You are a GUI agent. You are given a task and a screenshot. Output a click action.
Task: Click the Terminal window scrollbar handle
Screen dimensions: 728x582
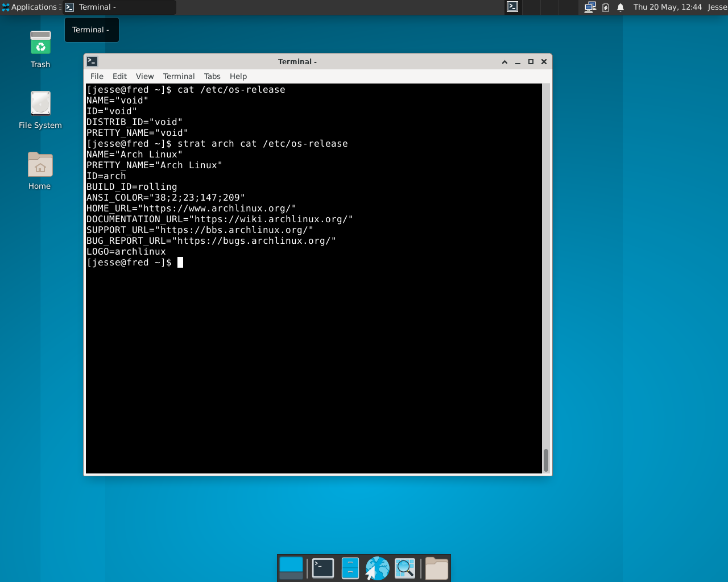point(546,460)
